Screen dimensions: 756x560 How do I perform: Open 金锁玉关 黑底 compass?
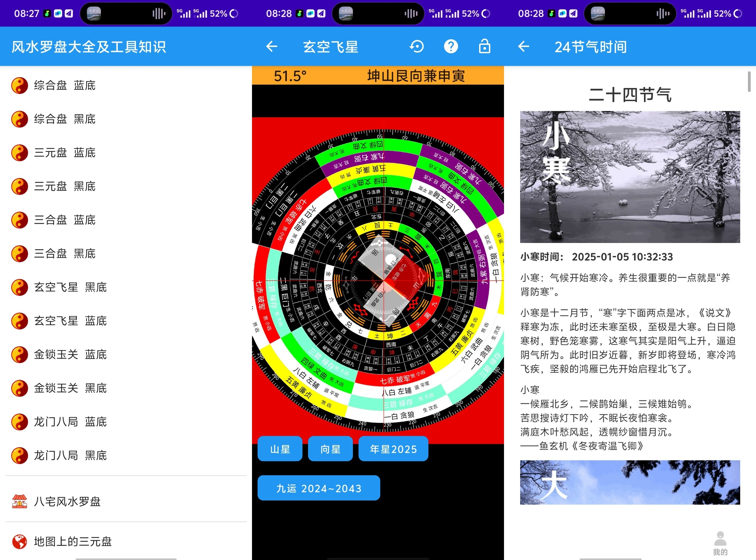point(70,388)
